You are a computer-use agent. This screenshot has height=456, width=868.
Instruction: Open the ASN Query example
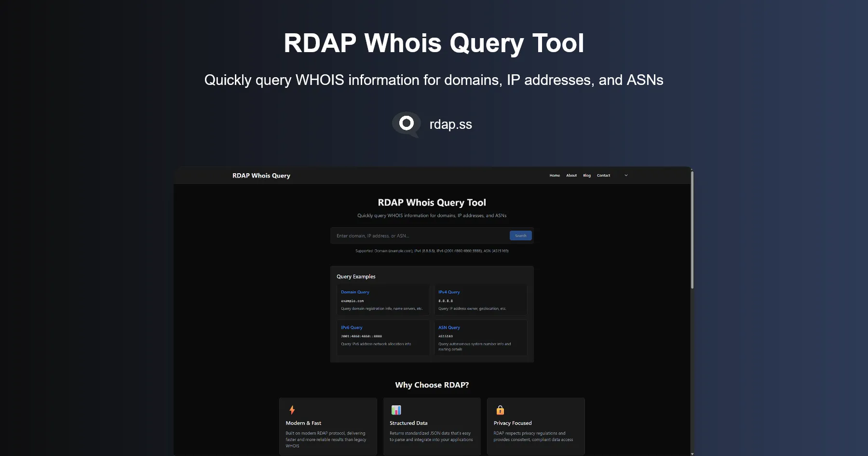click(x=449, y=327)
